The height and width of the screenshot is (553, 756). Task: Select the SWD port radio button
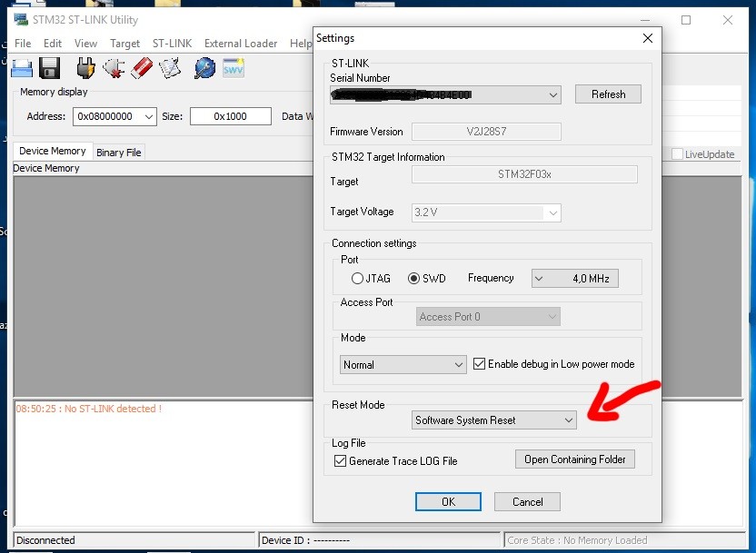point(413,279)
